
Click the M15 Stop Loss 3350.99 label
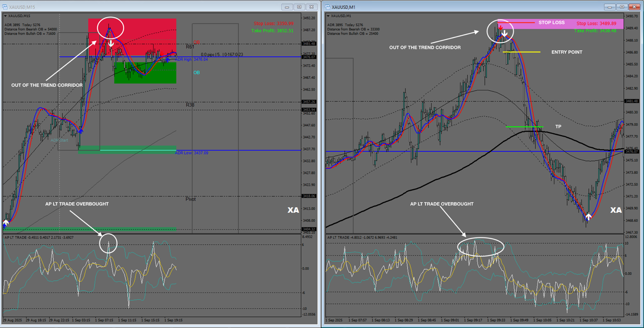[x=273, y=24]
